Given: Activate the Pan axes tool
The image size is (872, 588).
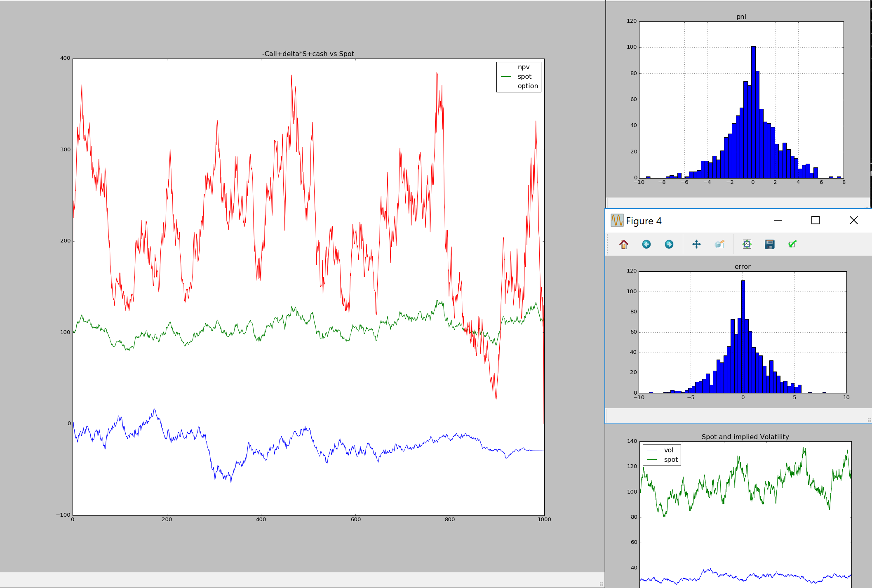Looking at the screenshot, I should click(x=696, y=245).
